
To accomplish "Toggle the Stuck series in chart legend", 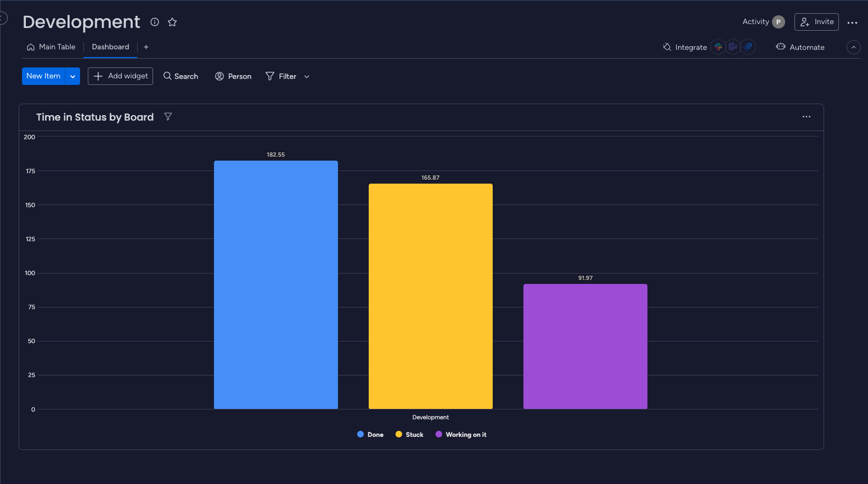I will (409, 435).
